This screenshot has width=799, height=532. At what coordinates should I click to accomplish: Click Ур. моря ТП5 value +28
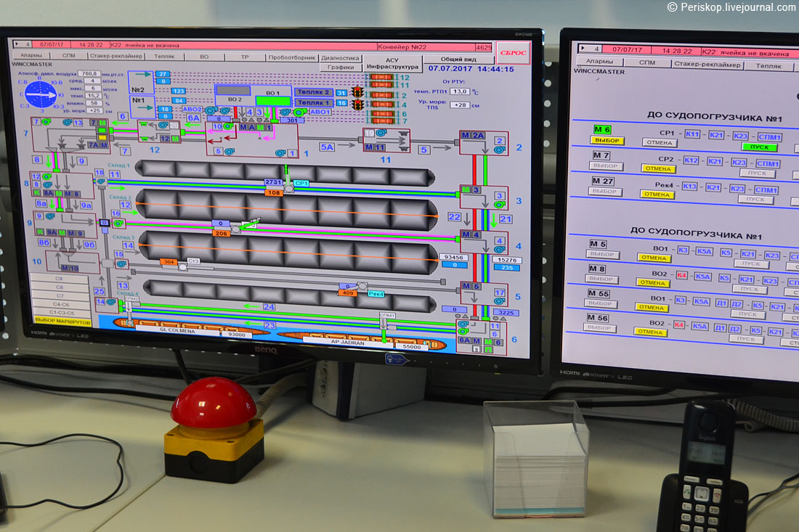pos(460,105)
